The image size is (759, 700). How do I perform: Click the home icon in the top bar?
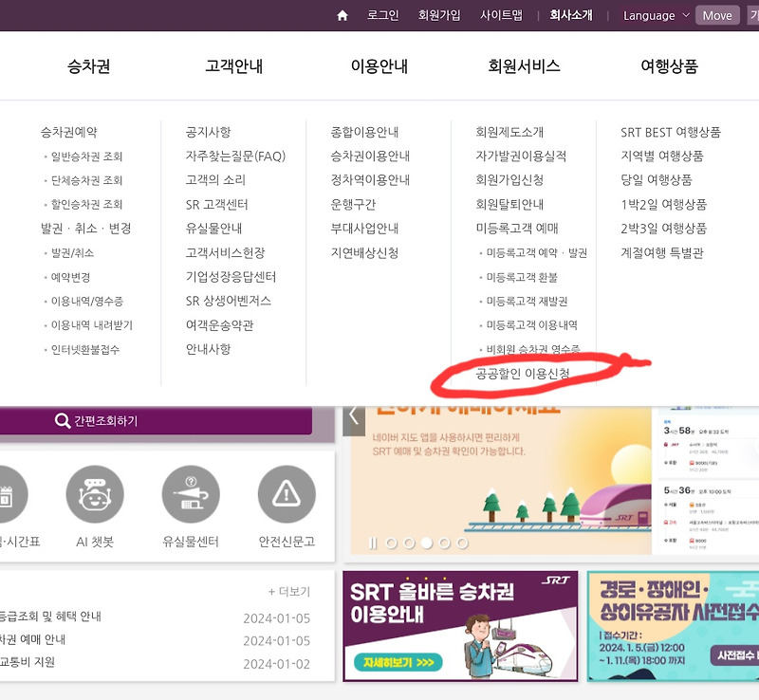(x=341, y=16)
